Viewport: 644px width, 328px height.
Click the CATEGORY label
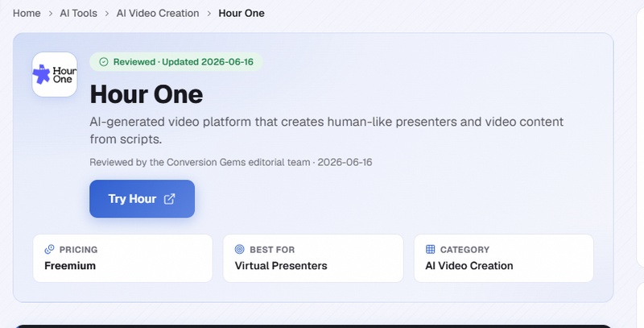pyautogui.click(x=464, y=250)
